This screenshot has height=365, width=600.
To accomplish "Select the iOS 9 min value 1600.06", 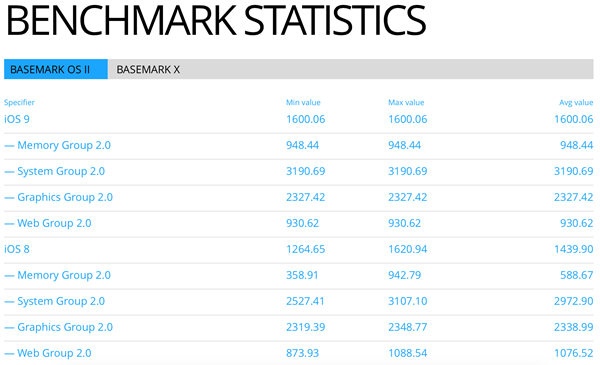I will (x=306, y=119).
